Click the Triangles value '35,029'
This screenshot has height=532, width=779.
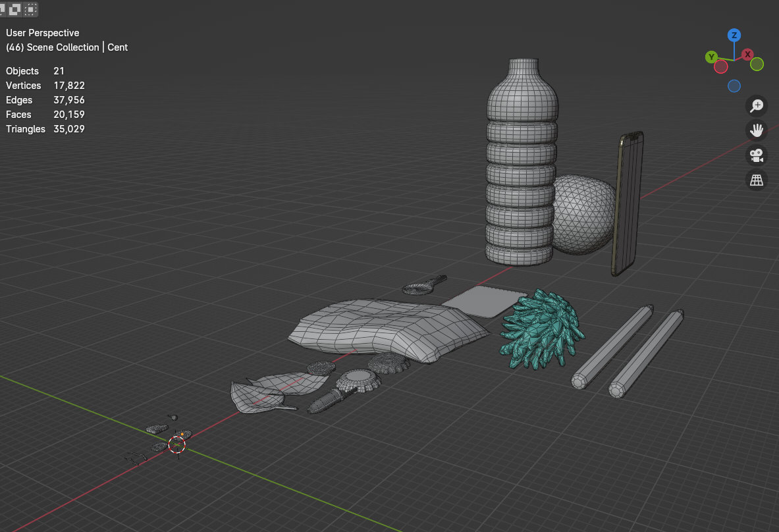coord(69,128)
